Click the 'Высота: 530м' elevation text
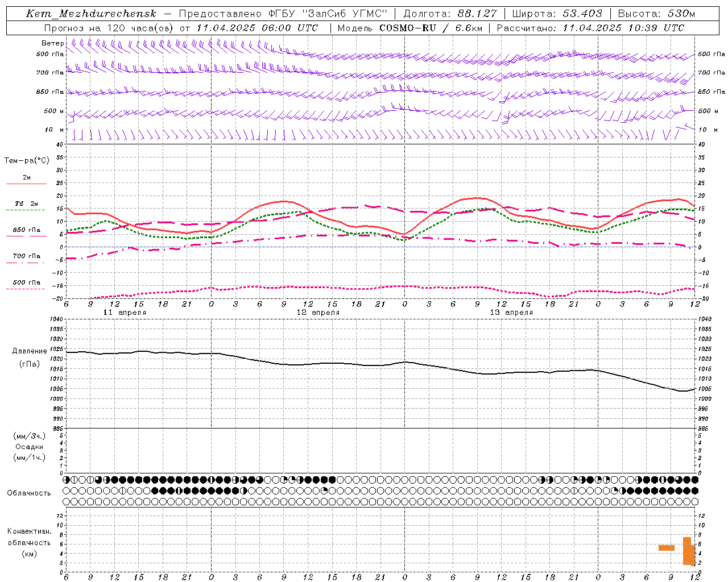Image resolution: width=728 pixels, height=582 pixels. (x=656, y=14)
